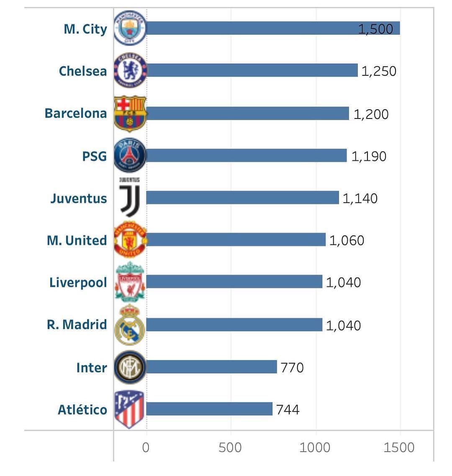
Task: Click the Barcelona team label
Action: coord(76,113)
